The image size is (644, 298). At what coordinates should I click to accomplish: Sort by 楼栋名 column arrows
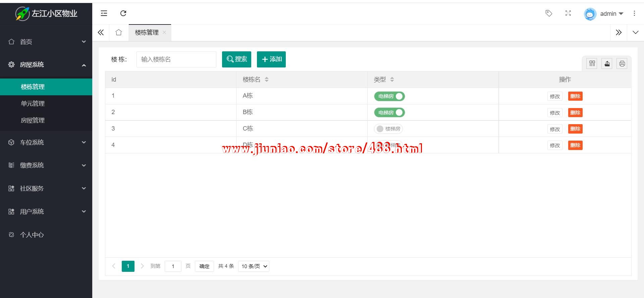(x=267, y=80)
